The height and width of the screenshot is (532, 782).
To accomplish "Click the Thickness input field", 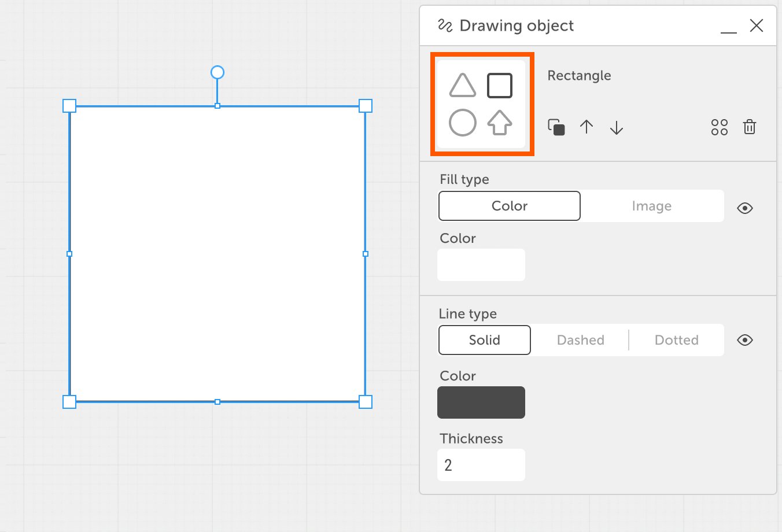I will tap(481, 465).
